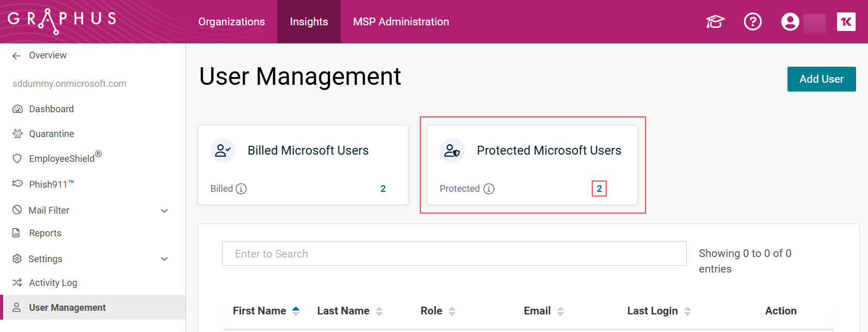Screen dimensions: 868x332
Task: Click the Billed users count 2
Action: tap(383, 189)
